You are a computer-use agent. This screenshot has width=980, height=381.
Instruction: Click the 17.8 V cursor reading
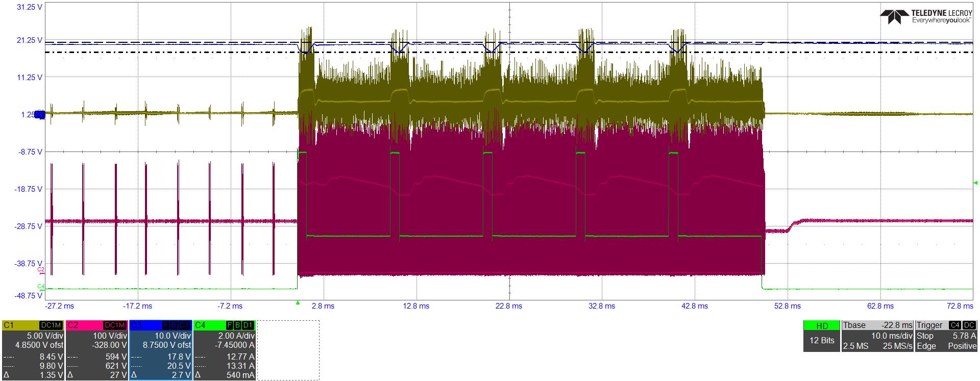click(x=179, y=357)
